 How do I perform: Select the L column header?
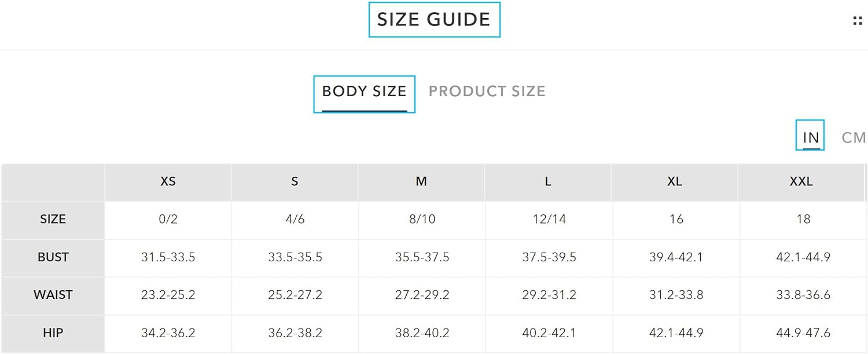(548, 182)
